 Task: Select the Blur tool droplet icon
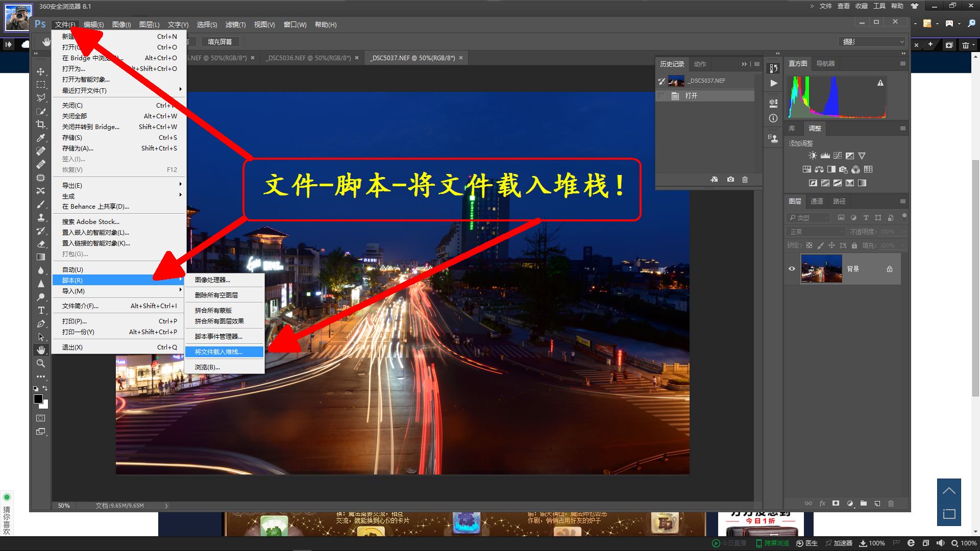point(41,270)
